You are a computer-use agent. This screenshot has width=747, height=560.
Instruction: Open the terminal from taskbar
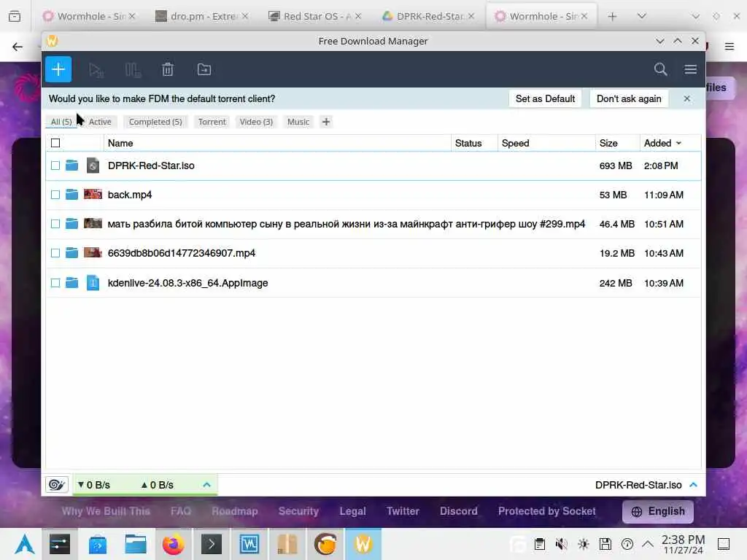click(x=212, y=544)
